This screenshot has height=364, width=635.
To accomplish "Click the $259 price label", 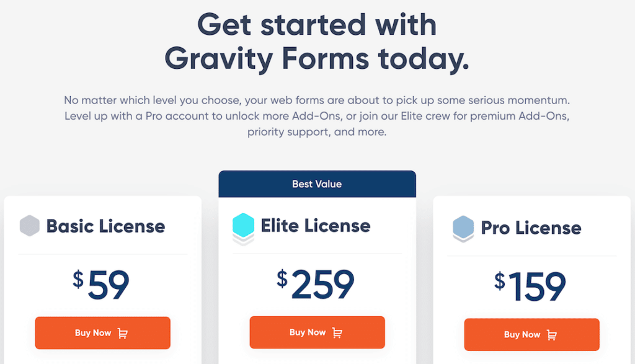I will [x=317, y=283].
